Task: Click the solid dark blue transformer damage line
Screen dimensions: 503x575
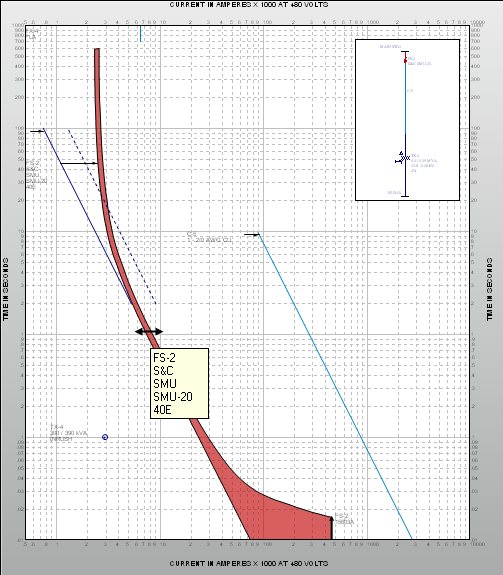Action: click(x=88, y=216)
